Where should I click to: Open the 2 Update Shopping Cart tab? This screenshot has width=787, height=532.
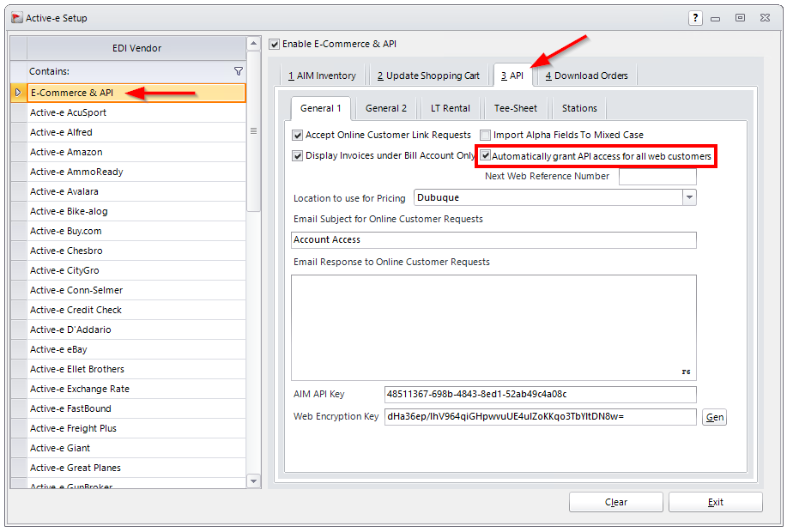tap(428, 76)
